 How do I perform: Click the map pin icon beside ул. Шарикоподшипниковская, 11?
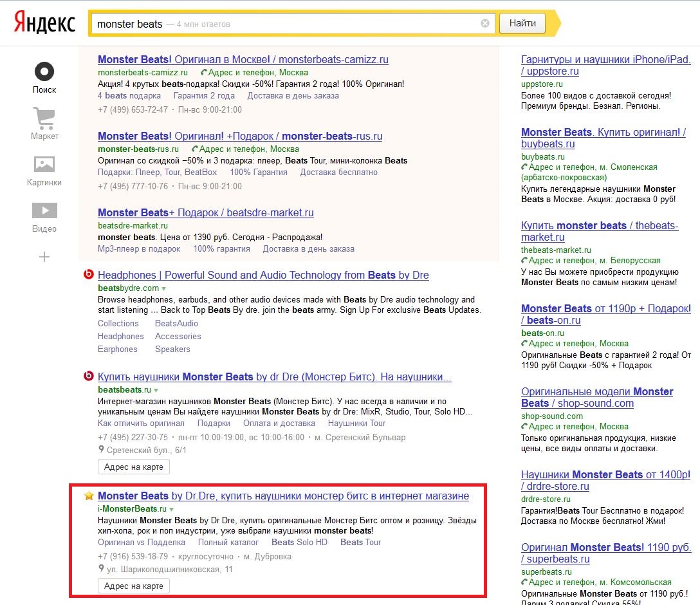(102, 568)
